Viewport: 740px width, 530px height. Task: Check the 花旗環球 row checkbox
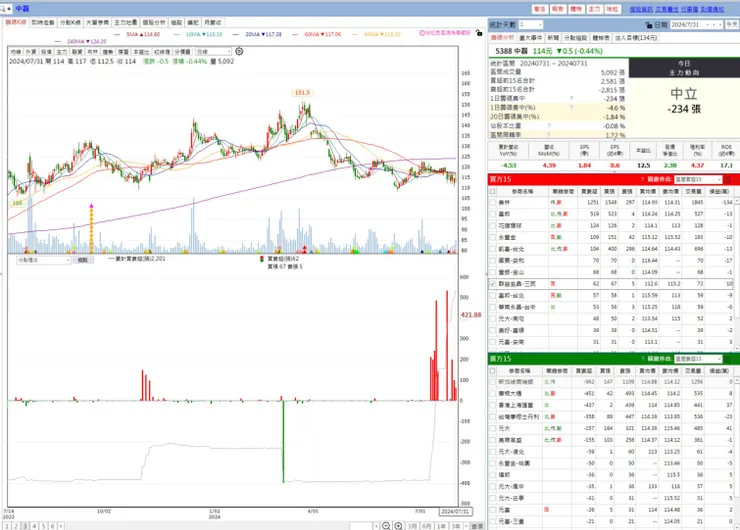click(x=493, y=226)
